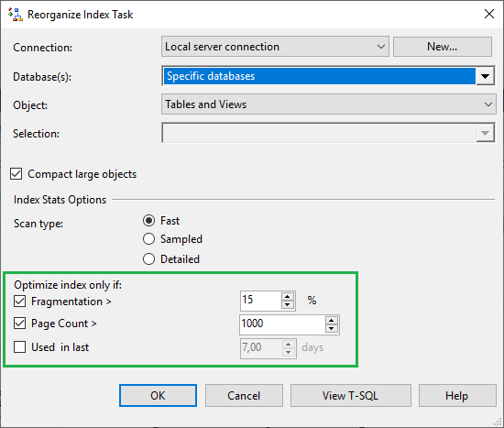Open the Specific databases dropdown arrow
Screen dimensions: 504x428
(485, 76)
